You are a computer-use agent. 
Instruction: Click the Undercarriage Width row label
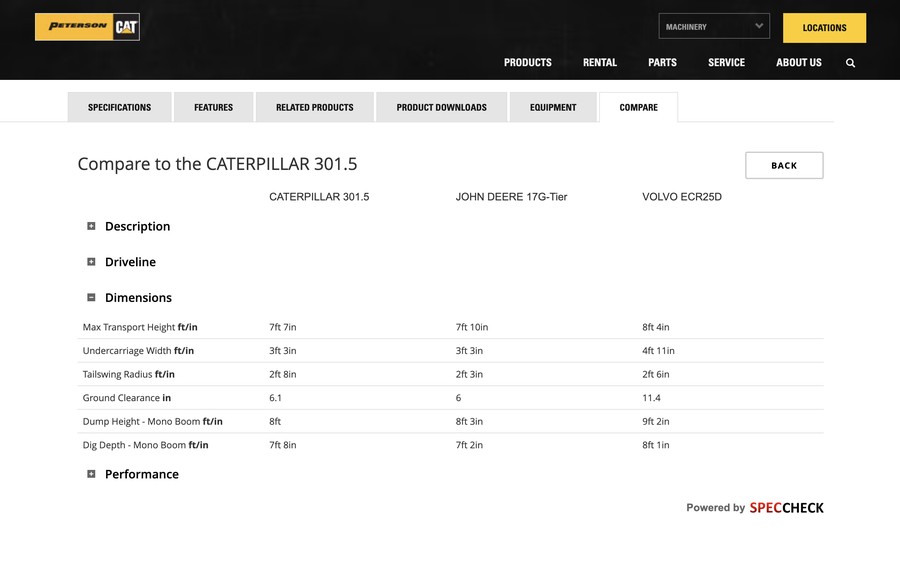(x=138, y=351)
